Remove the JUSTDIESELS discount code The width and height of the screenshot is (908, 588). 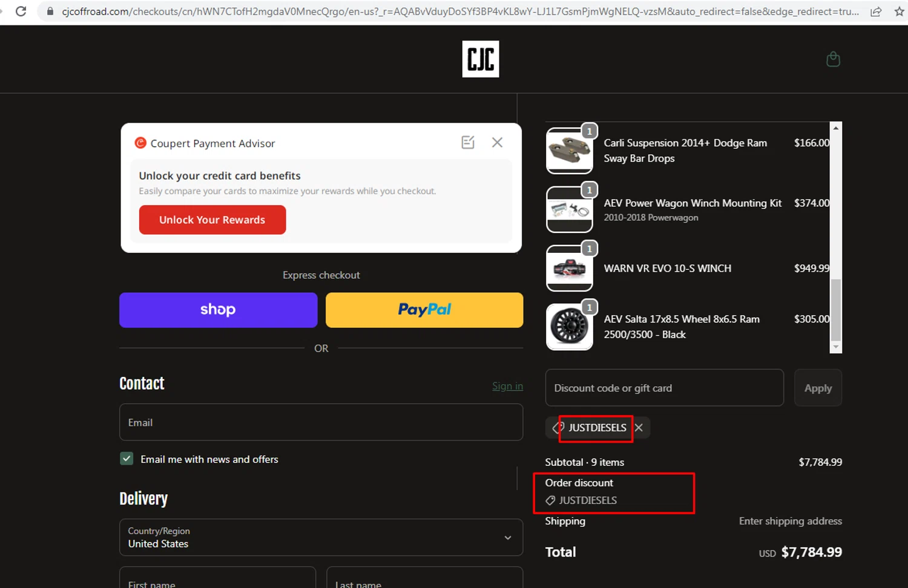point(639,428)
